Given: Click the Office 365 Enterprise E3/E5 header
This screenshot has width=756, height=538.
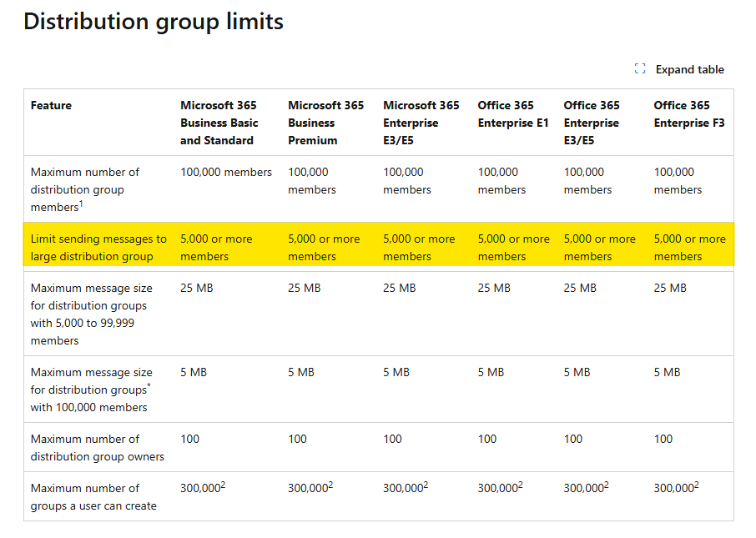Looking at the screenshot, I should 592,123.
